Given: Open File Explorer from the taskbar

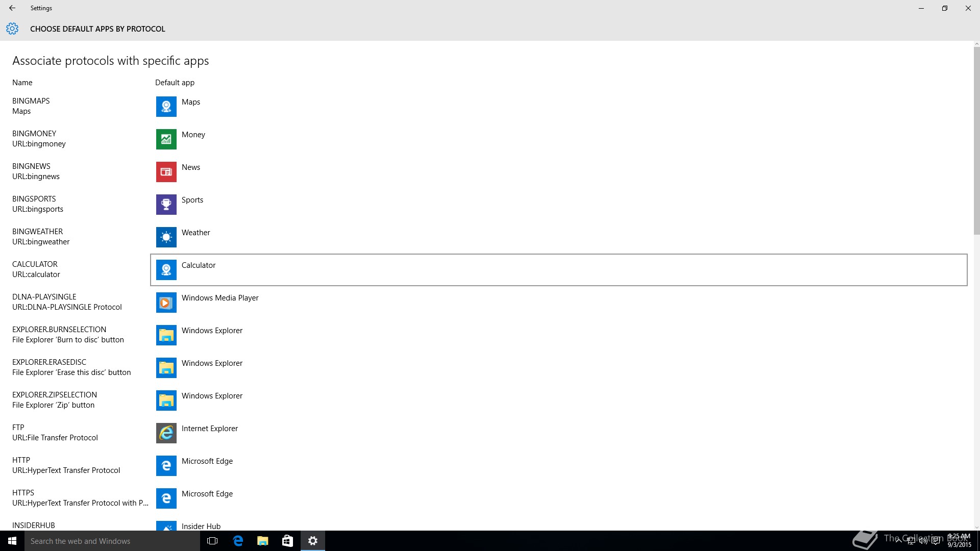Looking at the screenshot, I should click(x=263, y=541).
